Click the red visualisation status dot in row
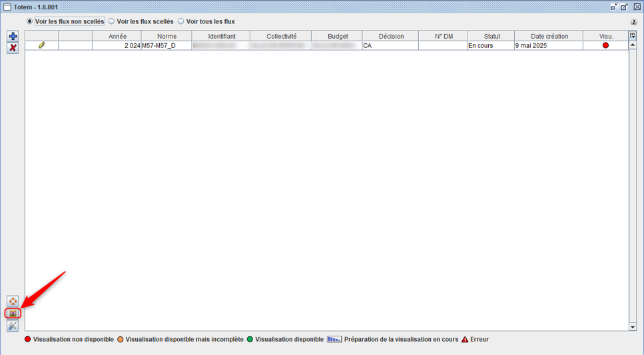644x355 pixels. coord(605,45)
